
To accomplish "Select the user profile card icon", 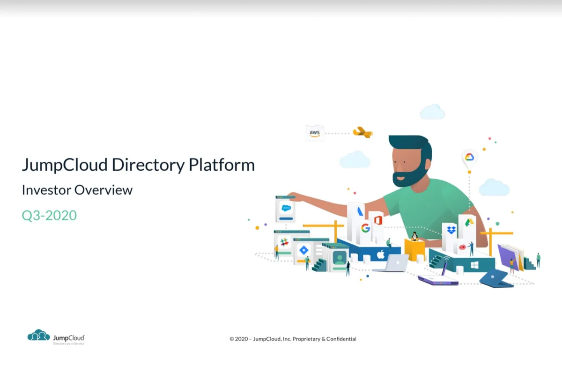I will [340, 258].
